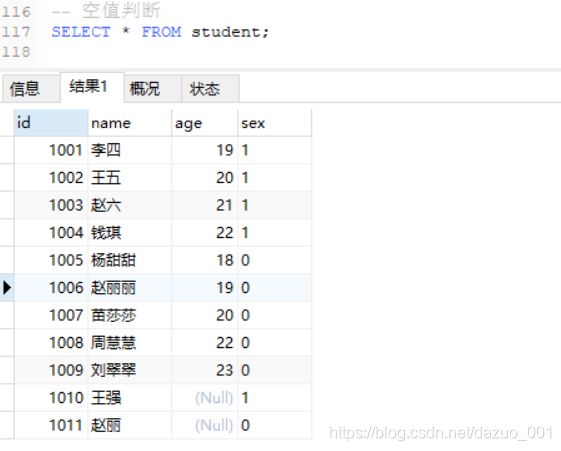Select the name cell 王强
This screenshot has width=561, height=451.
click(x=130, y=398)
